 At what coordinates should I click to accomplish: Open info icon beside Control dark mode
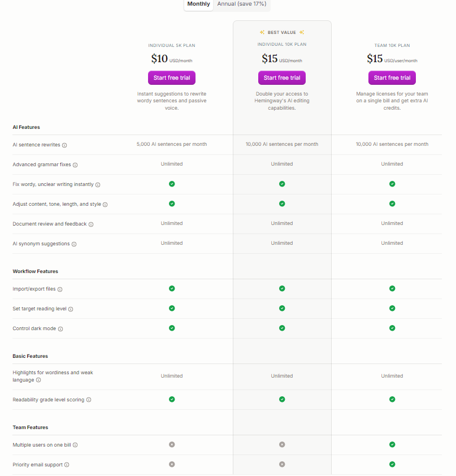(60, 329)
